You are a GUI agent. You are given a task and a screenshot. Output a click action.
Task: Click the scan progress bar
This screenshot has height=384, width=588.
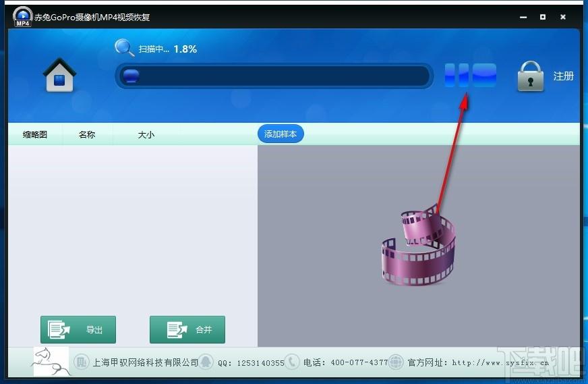[x=274, y=76]
